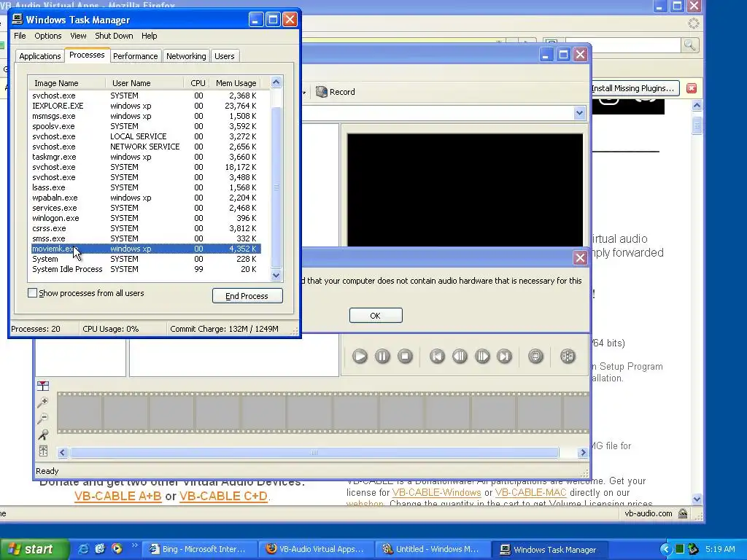Screen dimensions: 747x560
Task: Click the Next Frame button
Action: tap(482, 356)
